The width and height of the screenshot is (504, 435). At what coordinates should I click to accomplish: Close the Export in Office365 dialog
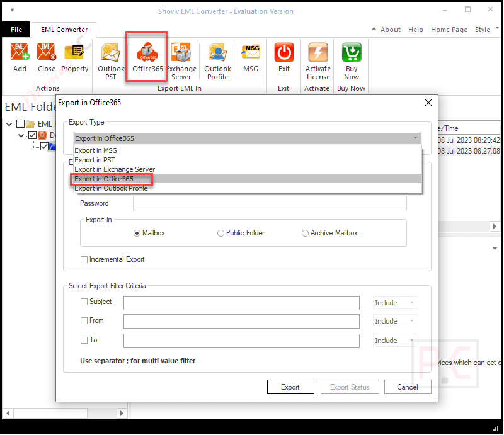[x=428, y=103]
